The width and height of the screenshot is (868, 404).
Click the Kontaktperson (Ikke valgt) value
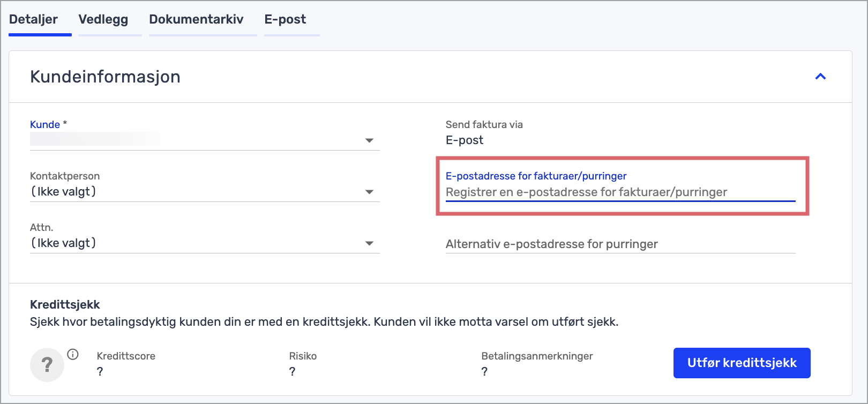pos(63,191)
